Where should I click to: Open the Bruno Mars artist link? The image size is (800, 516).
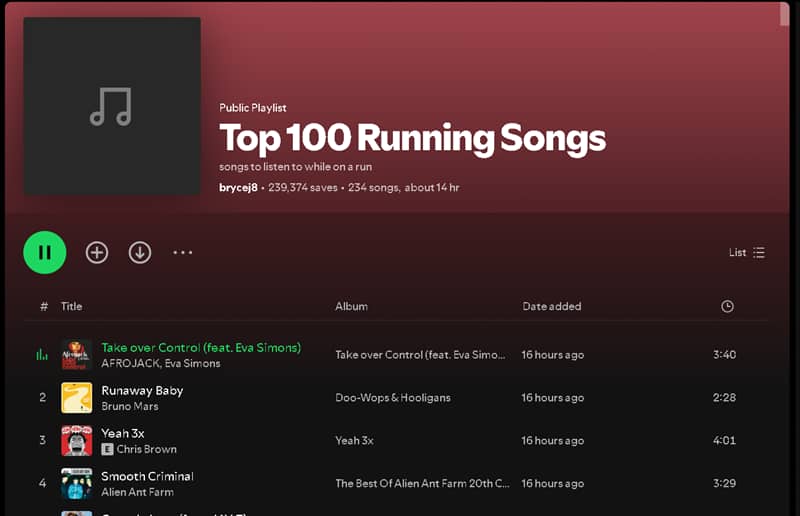(x=129, y=407)
